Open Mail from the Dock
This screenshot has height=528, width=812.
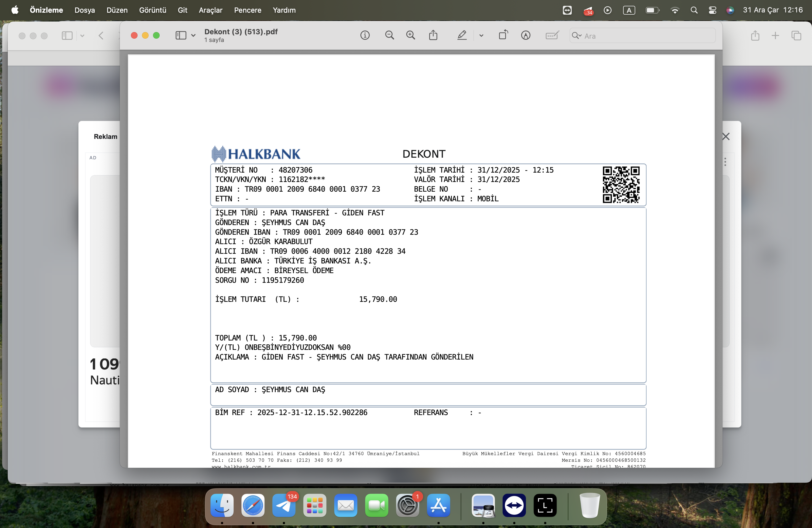pyautogui.click(x=346, y=505)
